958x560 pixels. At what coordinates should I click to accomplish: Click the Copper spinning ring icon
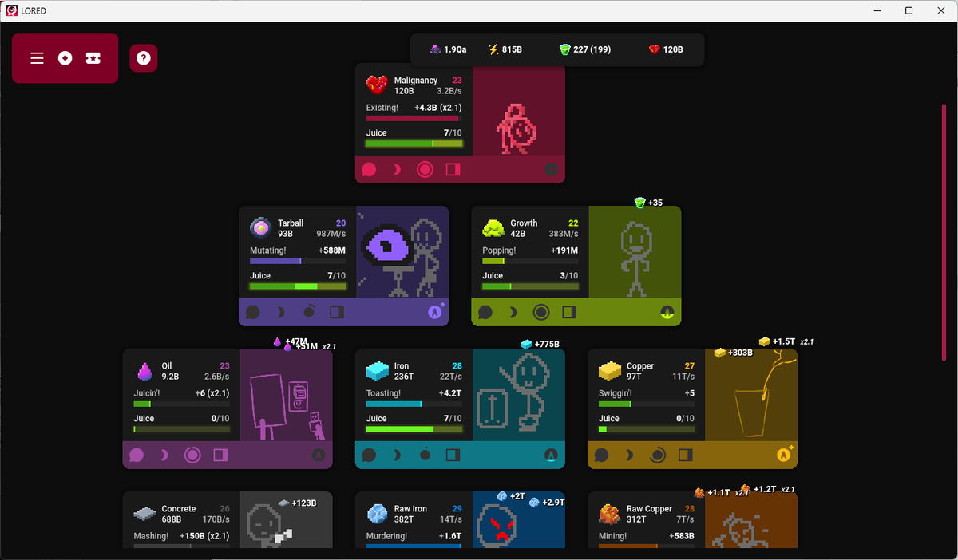click(x=657, y=455)
